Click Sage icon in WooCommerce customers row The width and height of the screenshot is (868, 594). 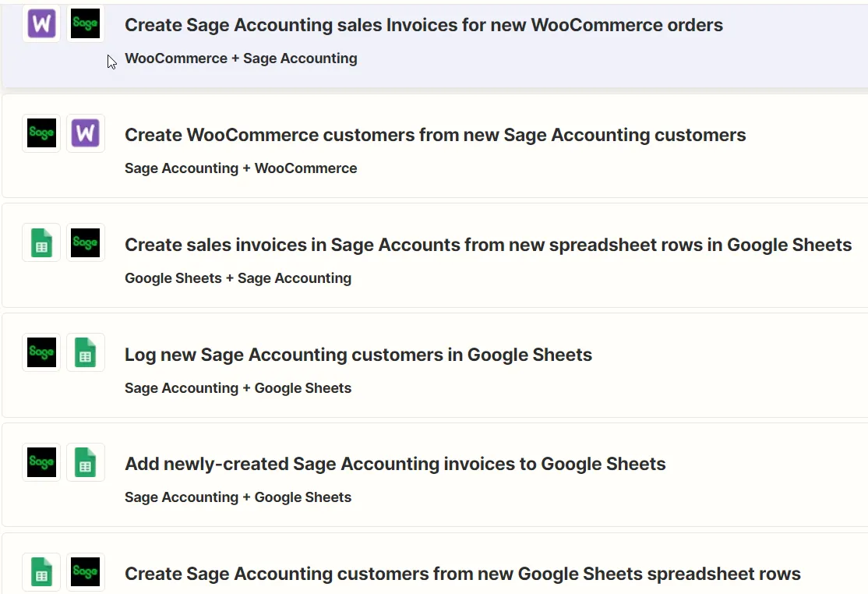coord(41,133)
